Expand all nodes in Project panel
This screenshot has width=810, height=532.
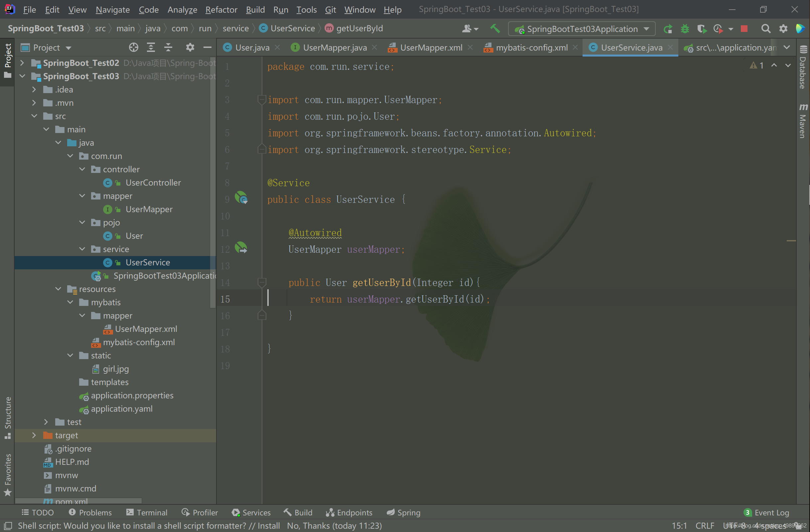tap(151, 47)
